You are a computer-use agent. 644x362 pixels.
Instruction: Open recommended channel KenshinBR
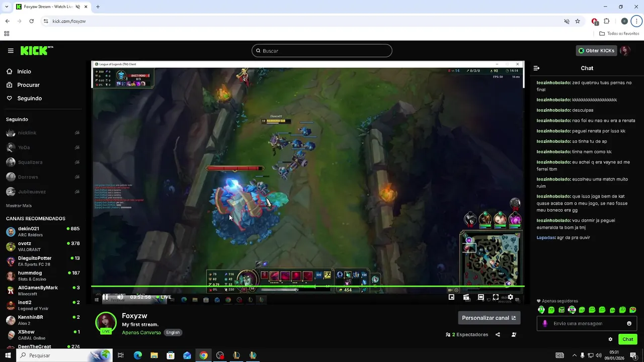tap(43, 320)
